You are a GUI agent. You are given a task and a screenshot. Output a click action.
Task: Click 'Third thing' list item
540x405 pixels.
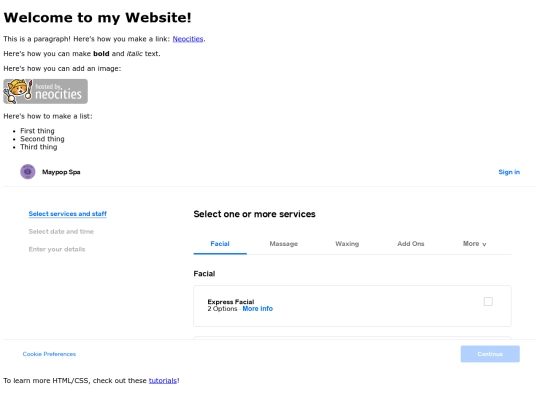point(39,147)
